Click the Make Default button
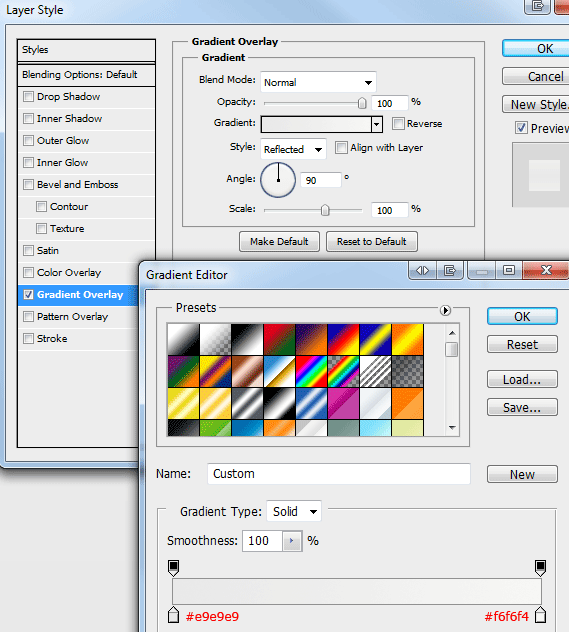Image resolution: width=569 pixels, height=632 pixels. 279,241
